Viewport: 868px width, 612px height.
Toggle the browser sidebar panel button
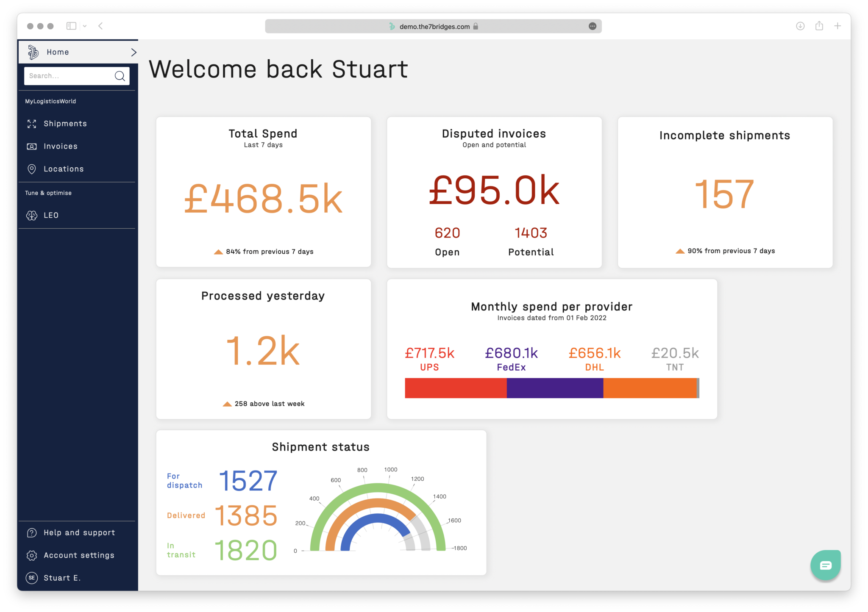pyautogui.click(x=71, y=26)
